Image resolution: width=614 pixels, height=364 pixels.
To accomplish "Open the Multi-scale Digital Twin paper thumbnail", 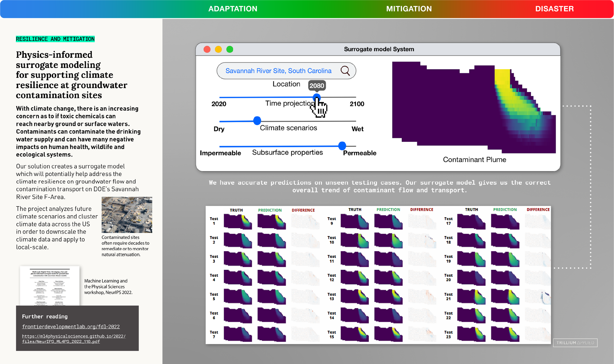I will point(50,286).
